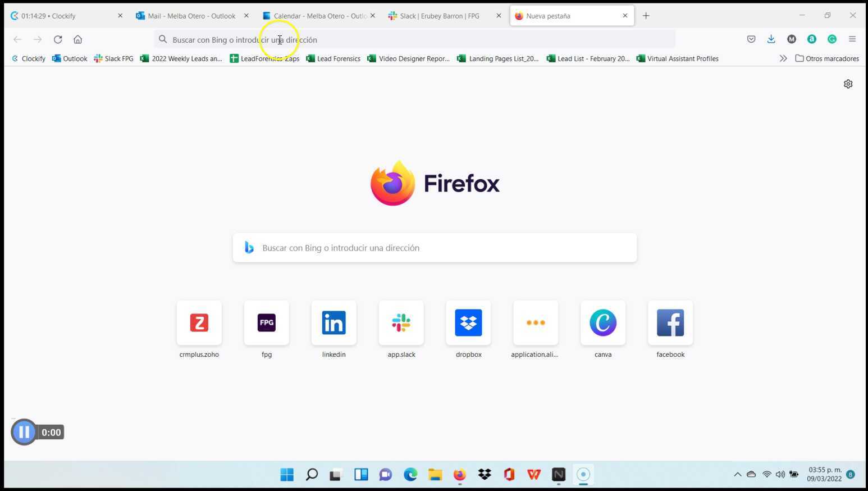Click Firefox icon in taskbar
Screen dimensions: 868x491
[460, 475]
